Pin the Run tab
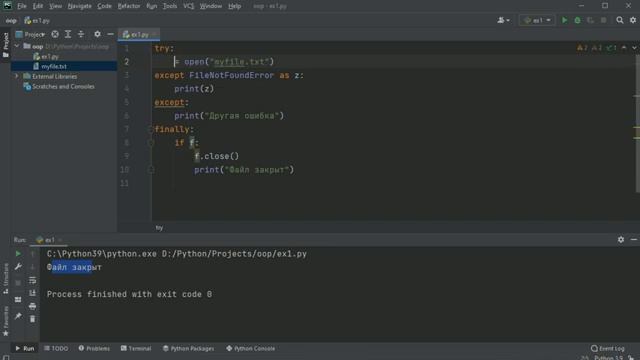640x360 pixels. click(x=18, y=316)
